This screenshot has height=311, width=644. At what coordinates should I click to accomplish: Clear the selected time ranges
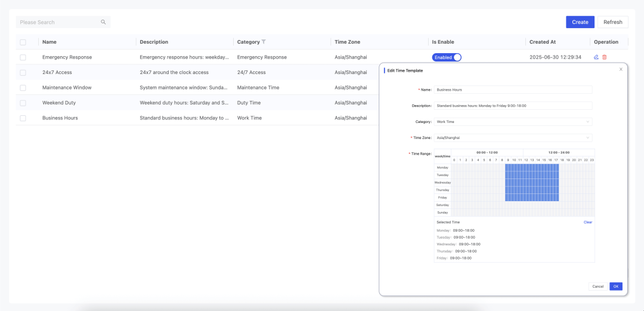click(x=587, y=222)
